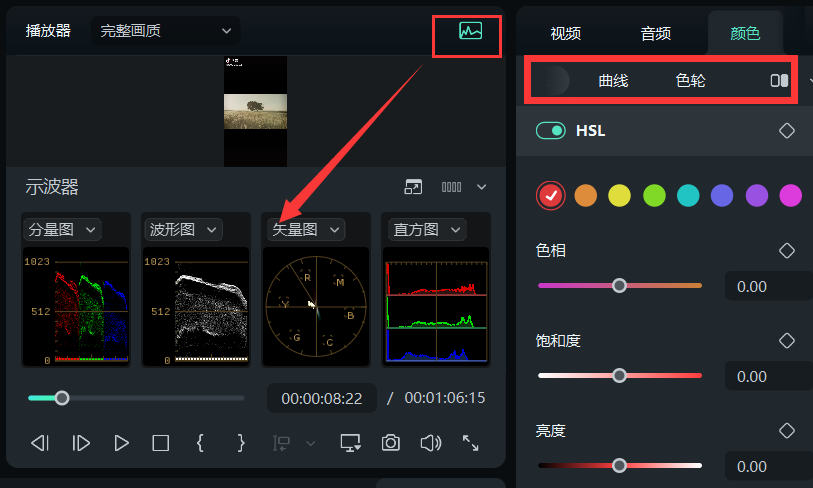Image resolution: width=813 pixels, height=488 pixels.
Task: Enter fullscreen preview with the arrows icon
Action: (470, 443)
